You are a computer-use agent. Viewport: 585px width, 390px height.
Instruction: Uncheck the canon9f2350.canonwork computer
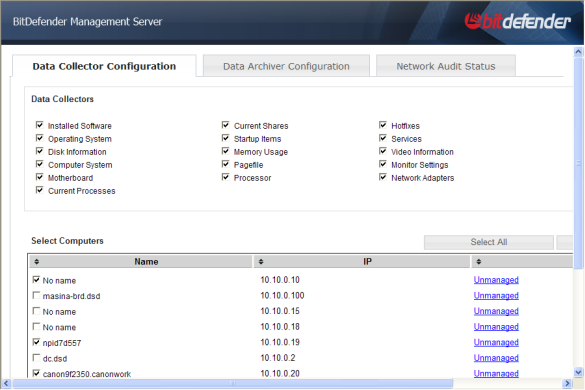click(36, 373)
